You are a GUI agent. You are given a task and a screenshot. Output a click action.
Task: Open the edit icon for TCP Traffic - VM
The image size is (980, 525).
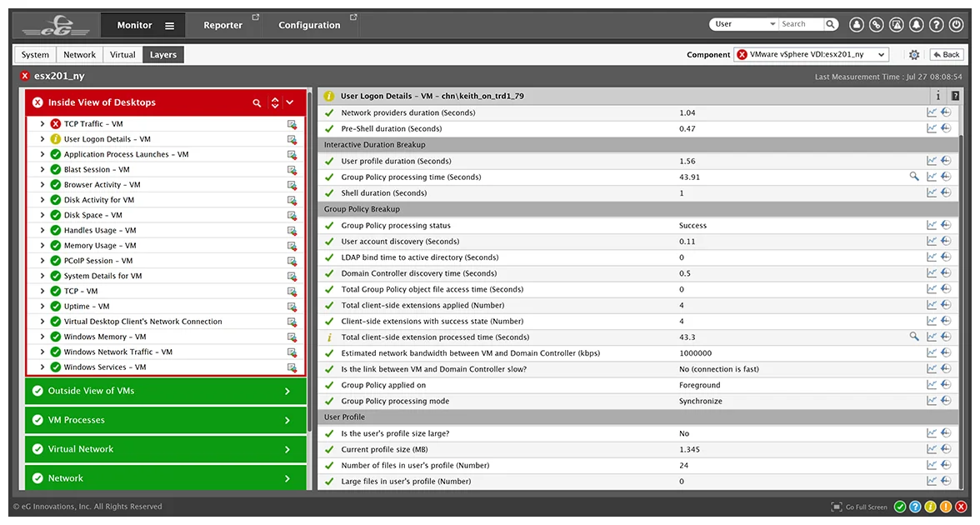pos(292,124)
